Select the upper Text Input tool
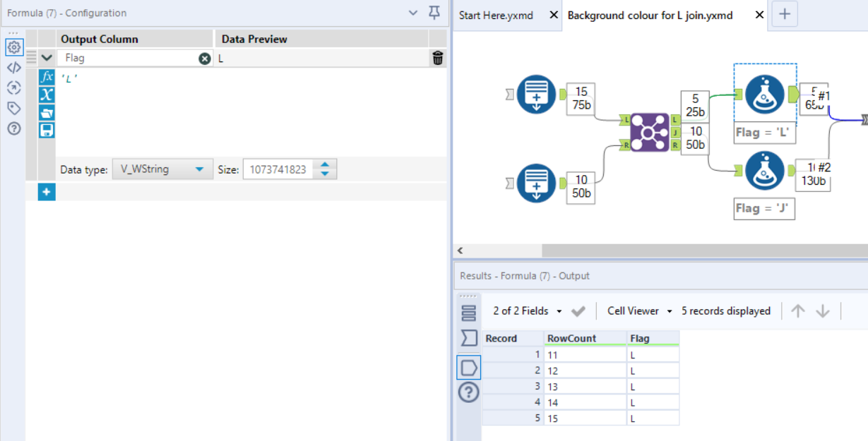The width and height of the screenshot is (868, 441). [x=535, y=93]
